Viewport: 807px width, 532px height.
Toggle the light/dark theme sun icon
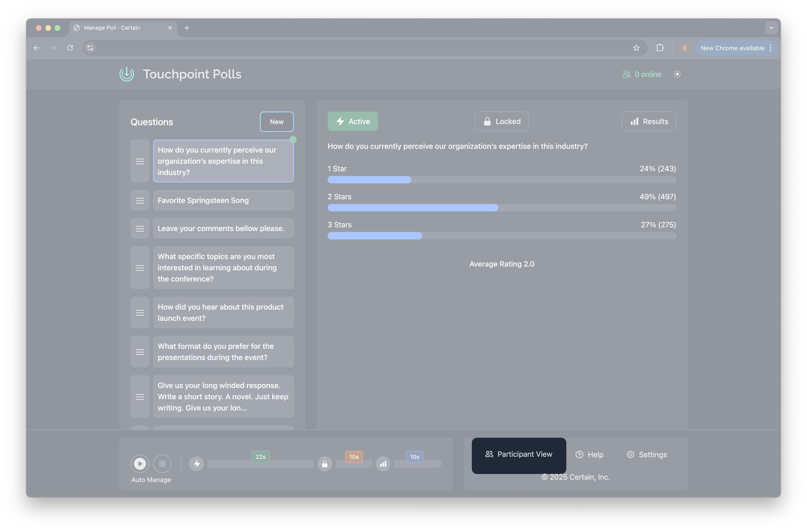(x=677, y=74)
